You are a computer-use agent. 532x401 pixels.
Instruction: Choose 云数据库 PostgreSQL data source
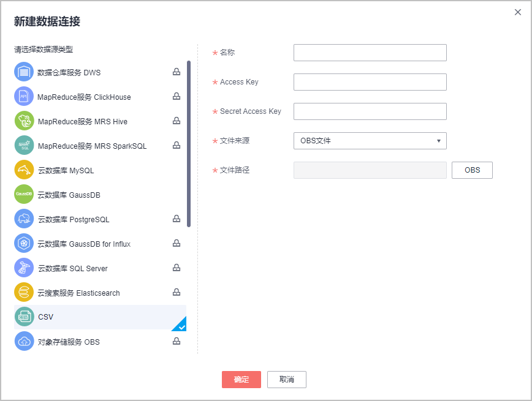[x=74, y=220]
